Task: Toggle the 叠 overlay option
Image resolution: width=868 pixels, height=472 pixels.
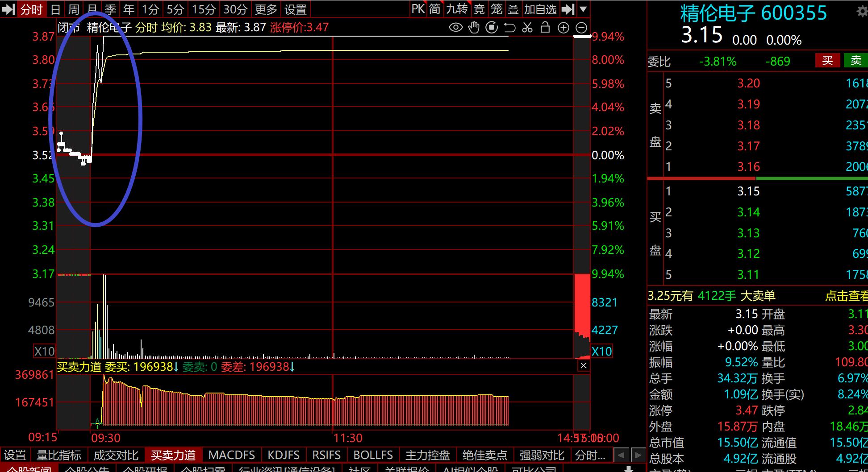Action: point(513,9)
